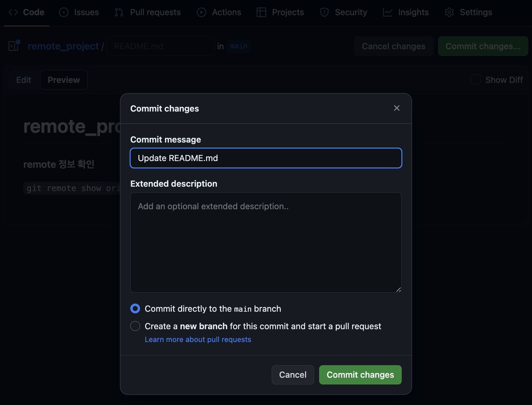The height and width of the screenshot is (405, 532).
Task: Toggle the file tree sidebar icon
Action: point(14,45)
